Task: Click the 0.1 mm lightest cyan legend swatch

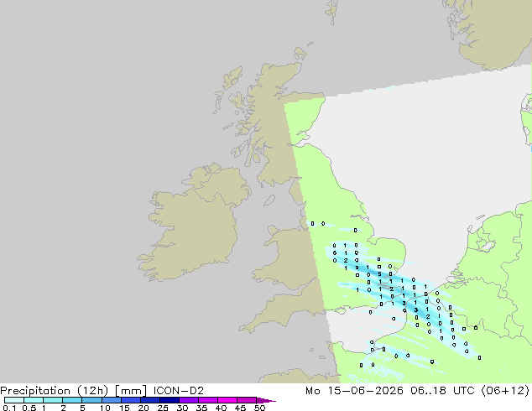Action: coord(14,400)
